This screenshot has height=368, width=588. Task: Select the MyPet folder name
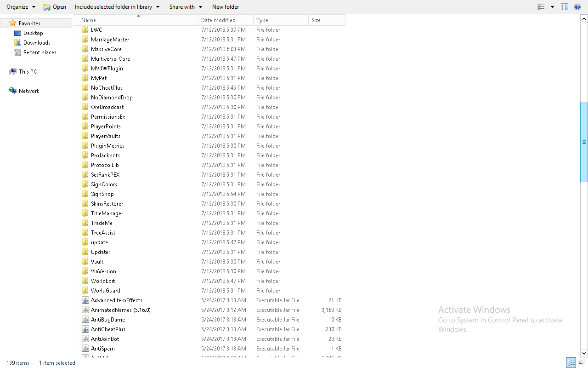pyautogui.click(x=99, y=78)
